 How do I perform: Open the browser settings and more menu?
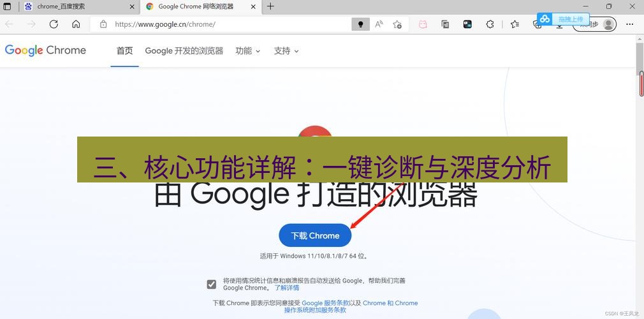629,24
